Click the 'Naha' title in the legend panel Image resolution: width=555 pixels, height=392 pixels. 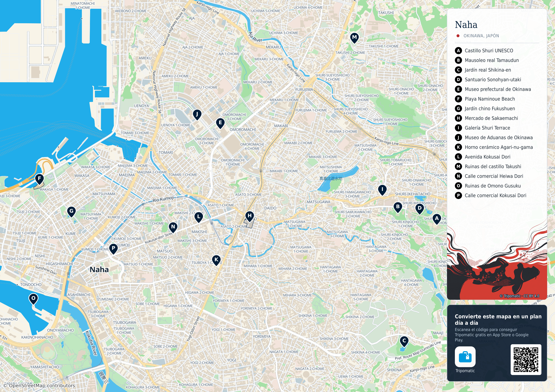click(466, 25)
